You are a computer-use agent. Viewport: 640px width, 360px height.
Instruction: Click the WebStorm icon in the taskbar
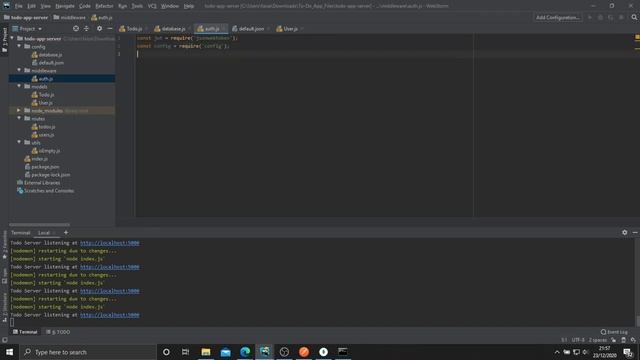pyautogui.click(x=264, y=352)
